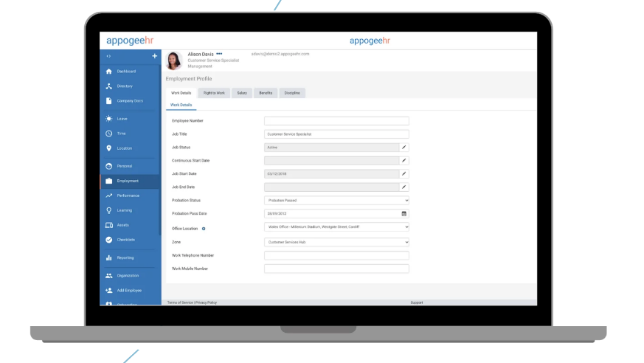644x363 pixels.
Task: Edit Job Status with the pencil icon
Action: click(404, 148)
